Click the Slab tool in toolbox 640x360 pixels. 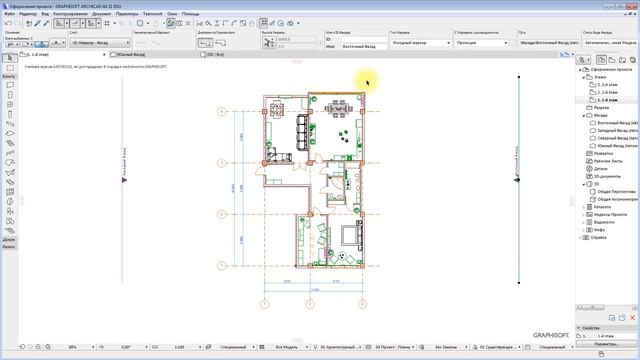(x=10, y=133)
